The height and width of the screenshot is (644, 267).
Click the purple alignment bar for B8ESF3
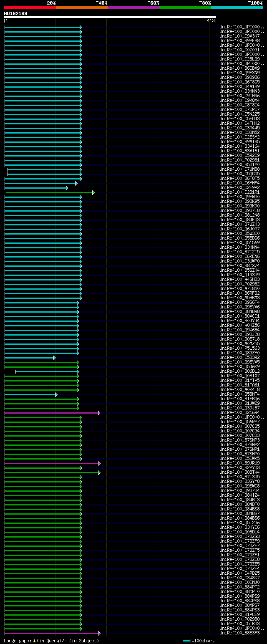click(x=53, y=633)
